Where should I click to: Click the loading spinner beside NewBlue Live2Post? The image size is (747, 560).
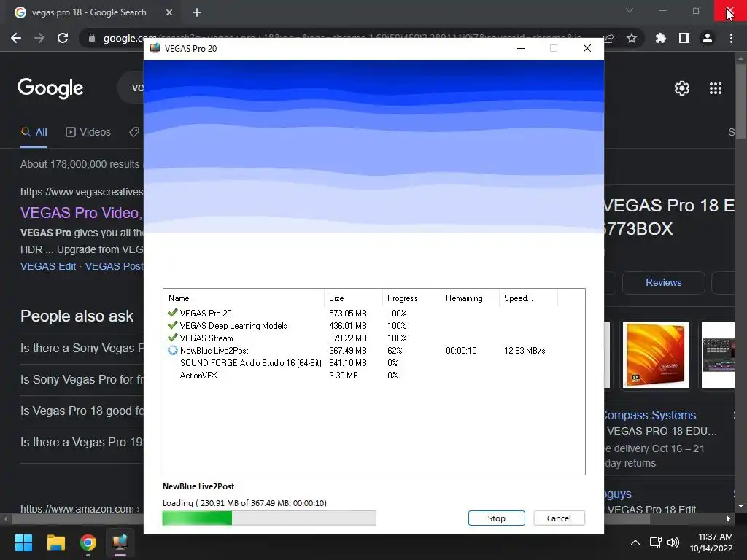point(172,351)
